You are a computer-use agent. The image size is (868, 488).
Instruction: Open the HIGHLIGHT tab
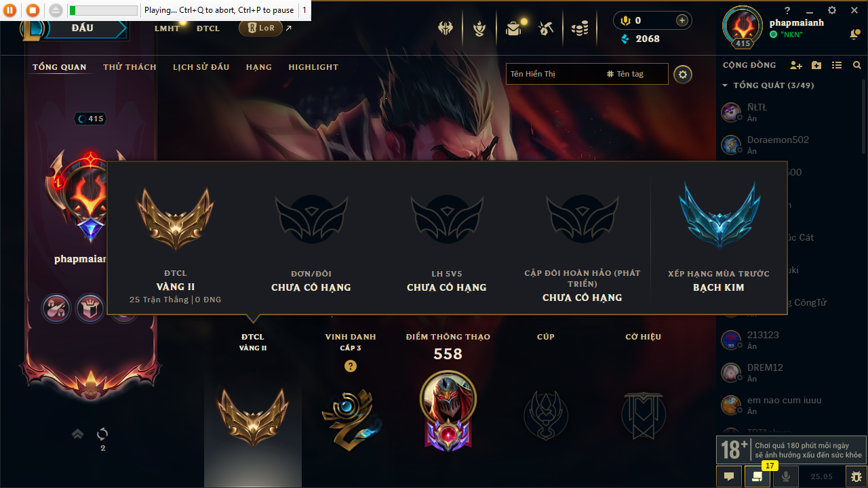pos(313,67)
